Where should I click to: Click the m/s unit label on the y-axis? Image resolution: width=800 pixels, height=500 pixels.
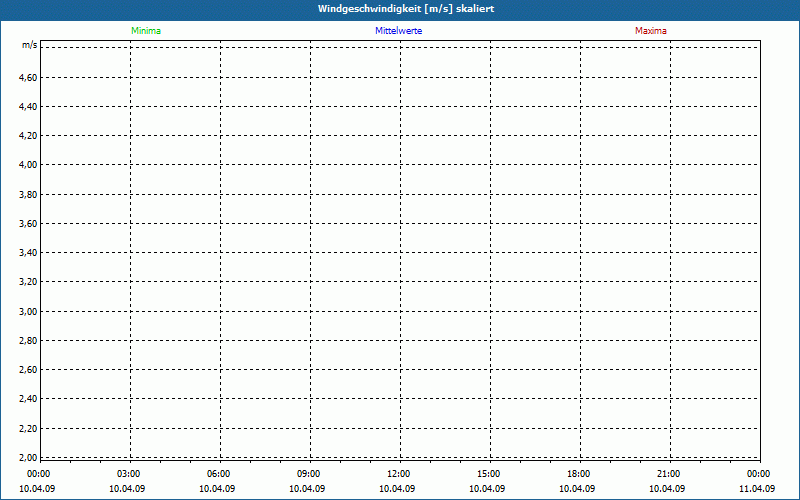(x=30, y=45)
